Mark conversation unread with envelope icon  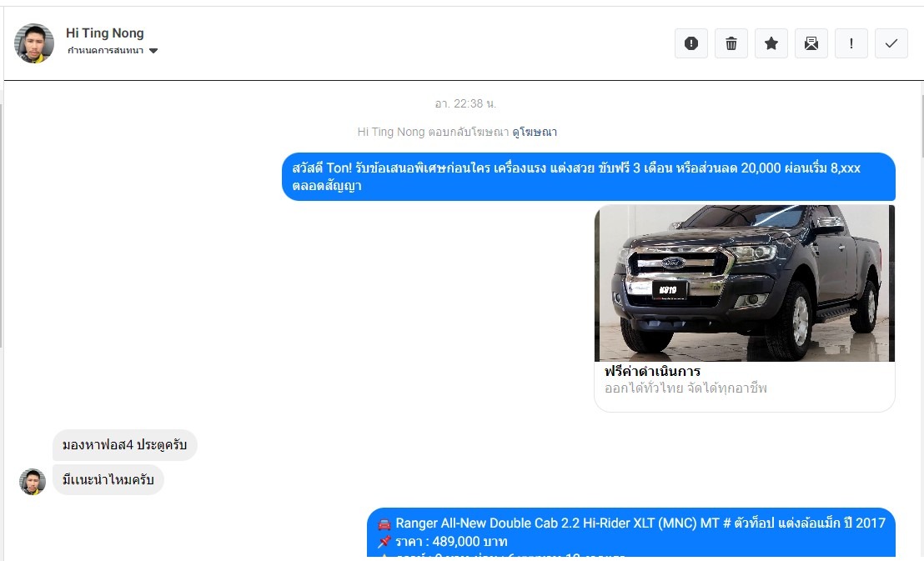click(x=811, y=43)
